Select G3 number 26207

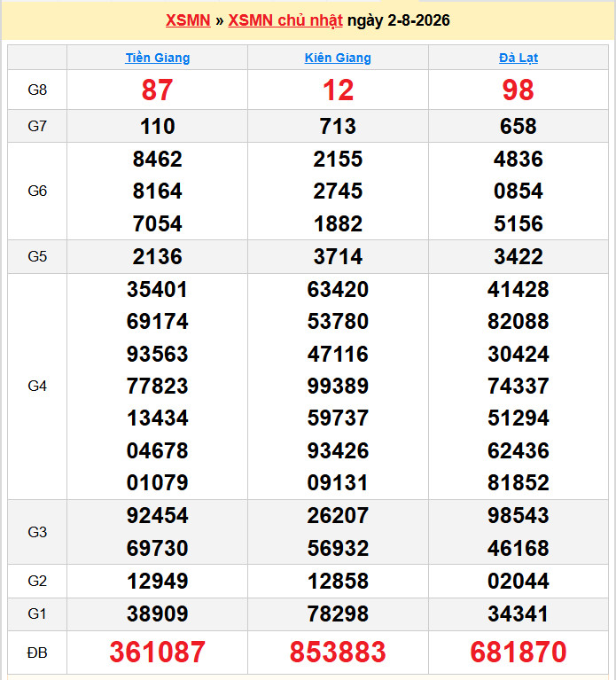pyautogui.click(x=338, y=516)
